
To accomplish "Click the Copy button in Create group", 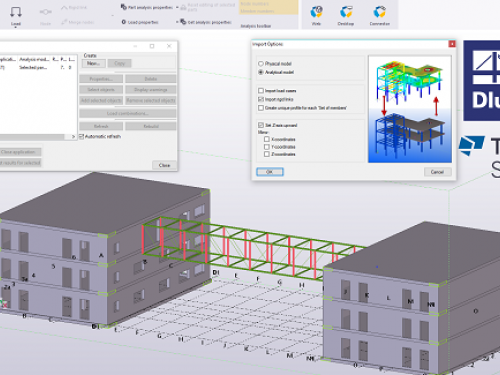I will (x=119, y=63).
